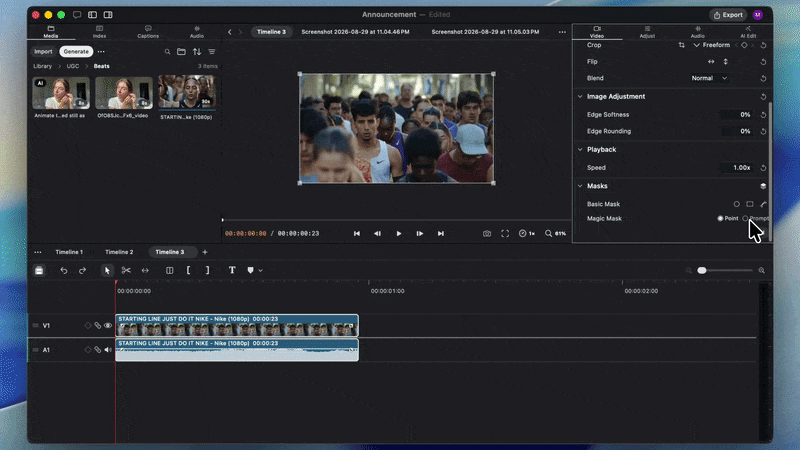Navigate back in viewer history
800x450 pixels.
click(x=230, y=32)
